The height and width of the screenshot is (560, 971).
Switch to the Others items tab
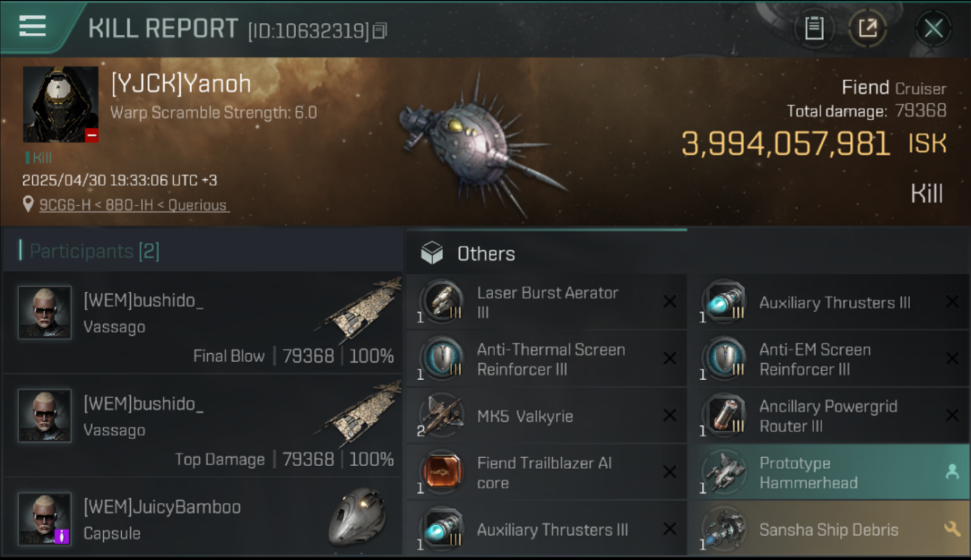coord(485,254)
